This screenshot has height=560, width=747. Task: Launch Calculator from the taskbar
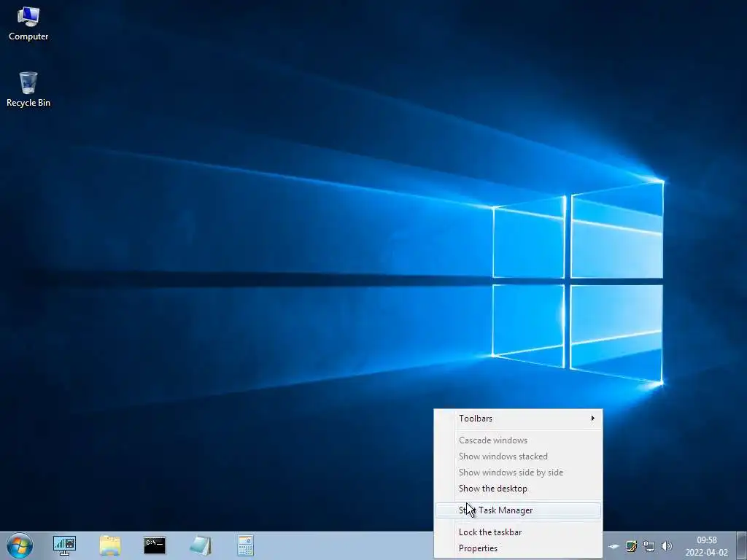point(245,545)
